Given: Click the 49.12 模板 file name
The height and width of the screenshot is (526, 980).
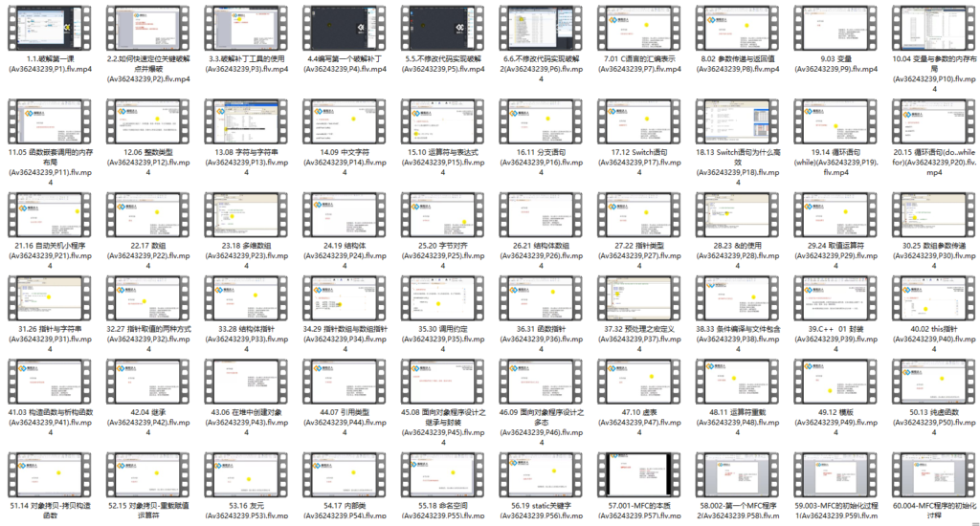Looking at the screenshot, I should click(835, 423).
